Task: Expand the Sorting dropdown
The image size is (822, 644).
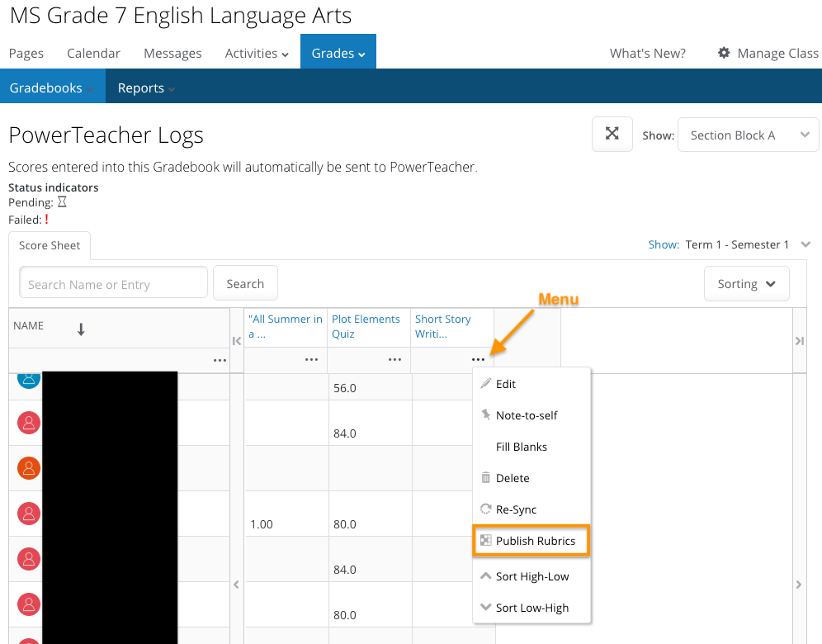Action: pyautogui.click(x=746, y=284)
